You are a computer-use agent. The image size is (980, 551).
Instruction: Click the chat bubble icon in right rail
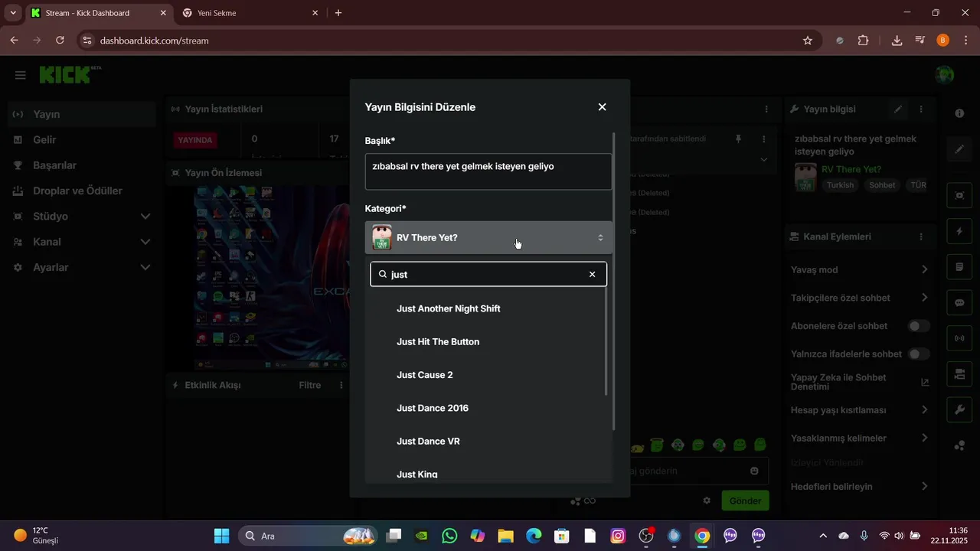pyautogui.click(x=959, y=302)
